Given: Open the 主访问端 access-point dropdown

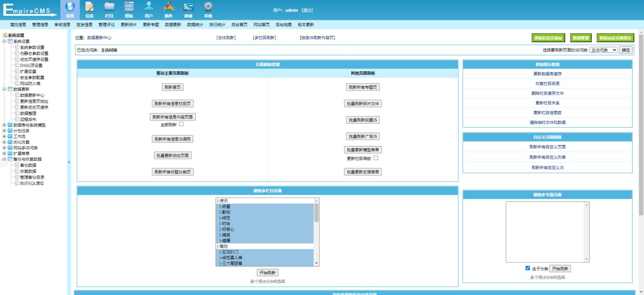Looking at the screenshot, I should tap(603, 50).
